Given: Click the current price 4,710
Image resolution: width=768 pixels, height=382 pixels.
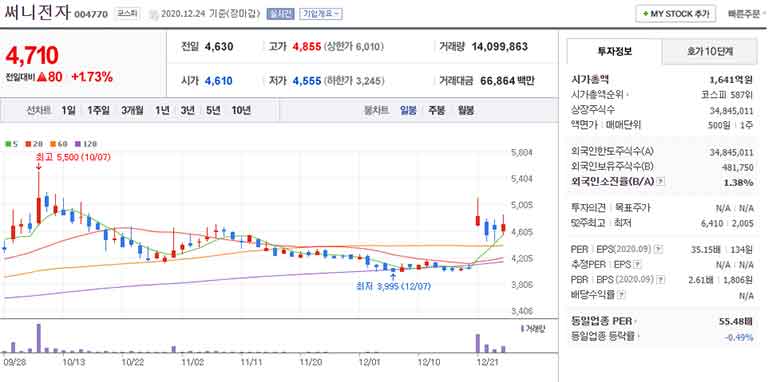Looking at the screenshot, I should [32, 56].
